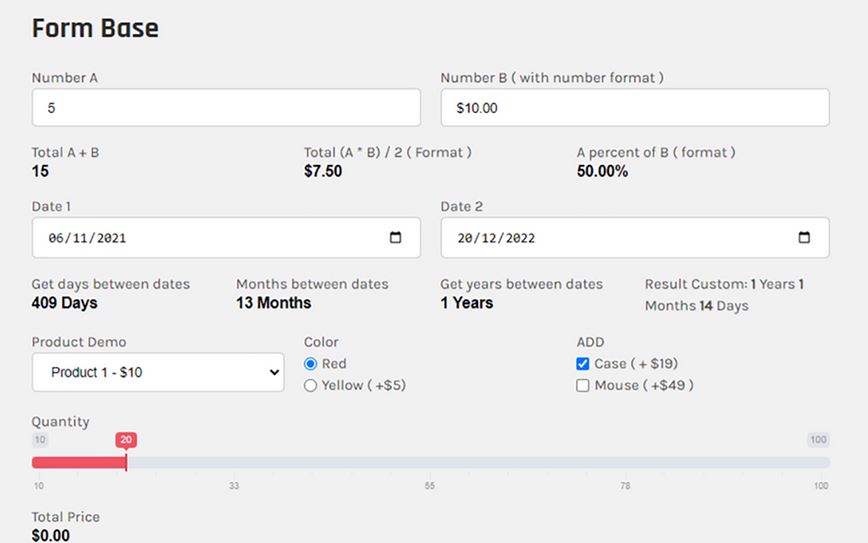This screenshot has height=543, width=868.
Task: Click the Quantity slider track near 55
Action: point(430,462)
